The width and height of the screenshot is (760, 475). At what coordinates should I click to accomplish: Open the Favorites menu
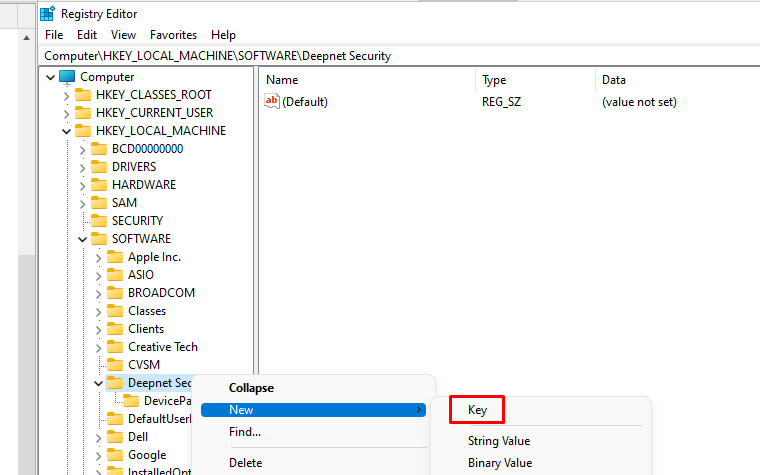pos(173,35)
